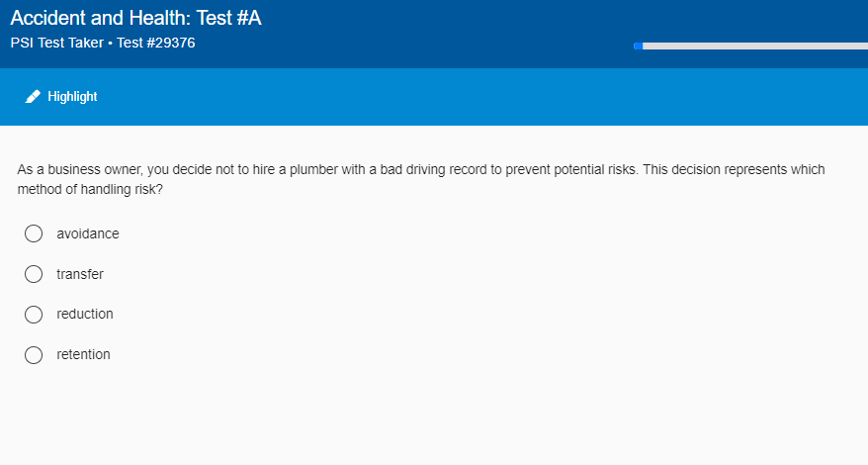This screenshot has height=465, width=868.
Task: Click the filled blue start of progress bar
Action: point(639,46)
